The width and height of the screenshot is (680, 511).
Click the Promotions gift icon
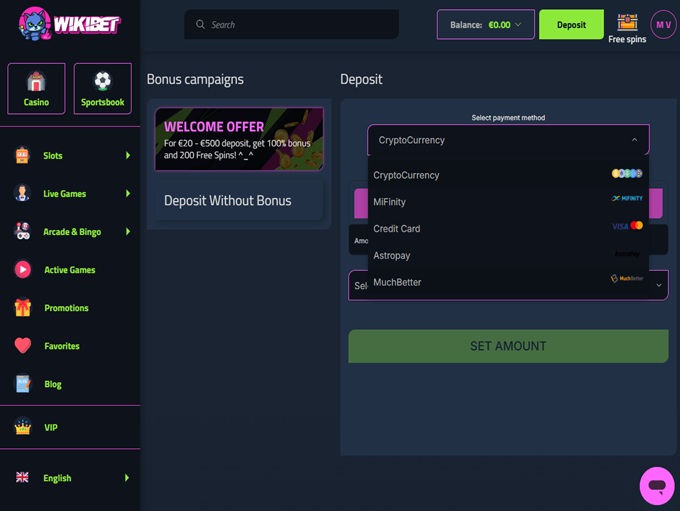23,308
